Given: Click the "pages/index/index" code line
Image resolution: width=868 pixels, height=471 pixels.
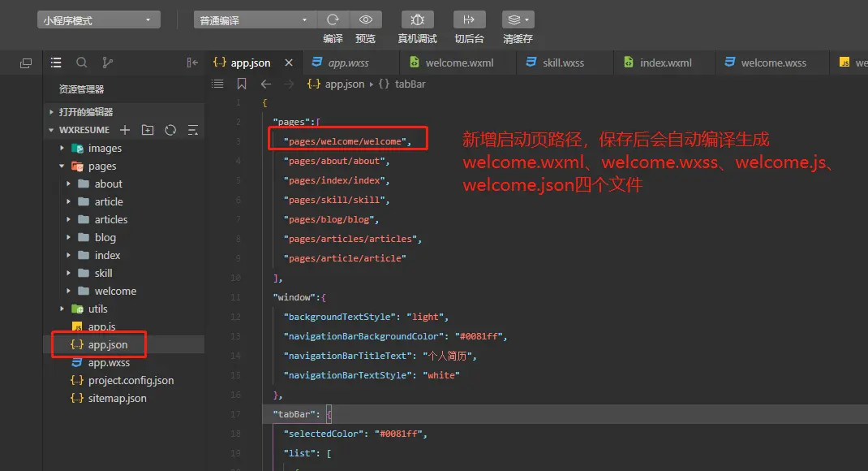Looking at the screenshot, I should pos(337,180).
